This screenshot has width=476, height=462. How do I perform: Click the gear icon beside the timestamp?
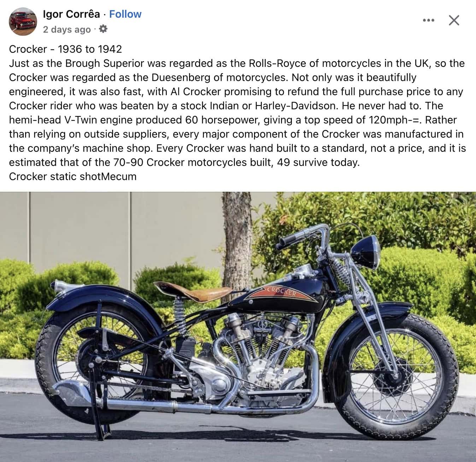[103, 29]
